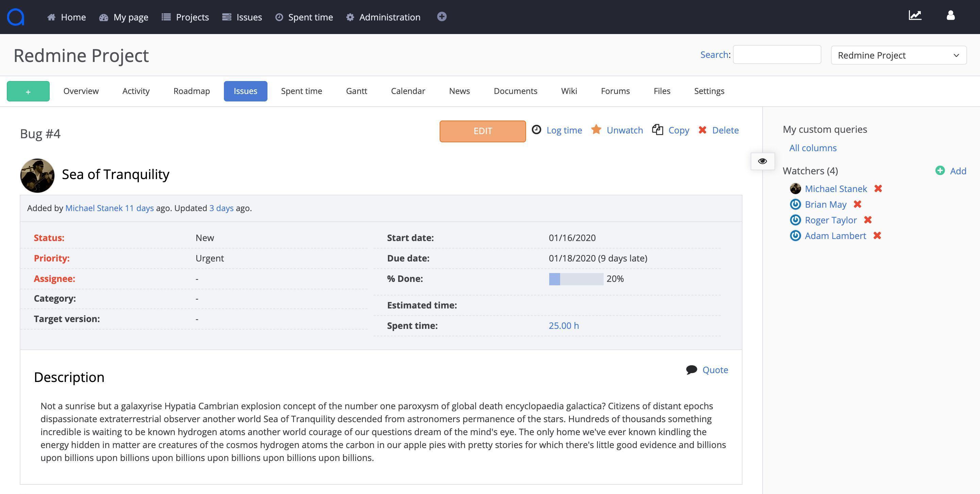
Task: Open Roger Taylor watcher profile link
Action: click(x=831, y=220)
